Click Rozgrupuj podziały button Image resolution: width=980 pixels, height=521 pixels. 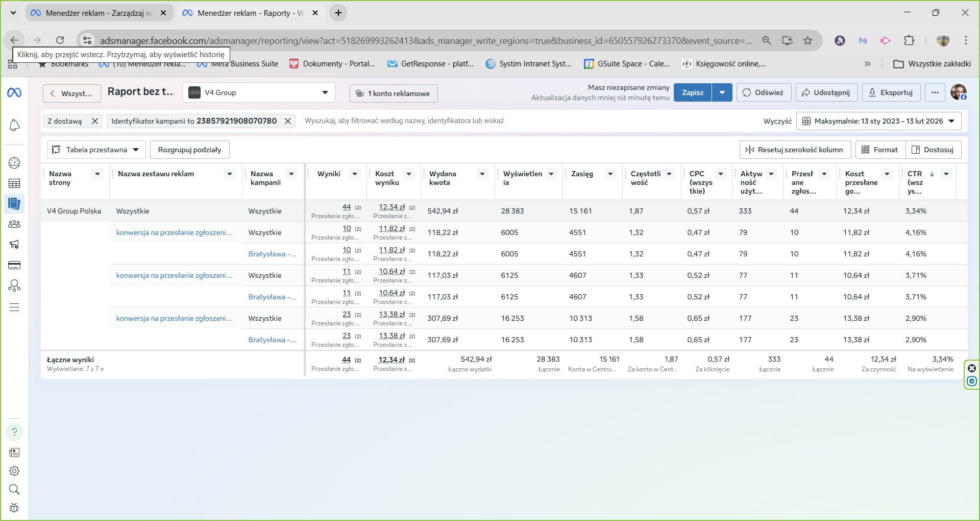coord(190,150)
